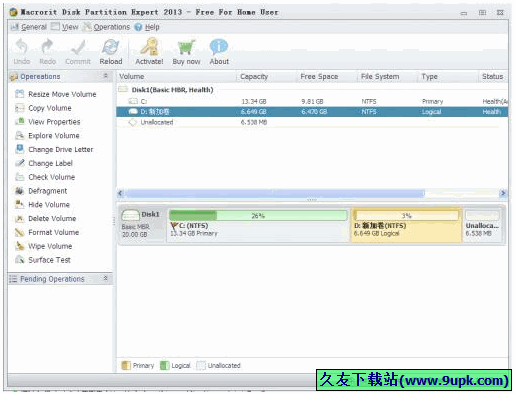Click the Logical legend swatch
Screen dimensions: 515x394
click(164, 365)
